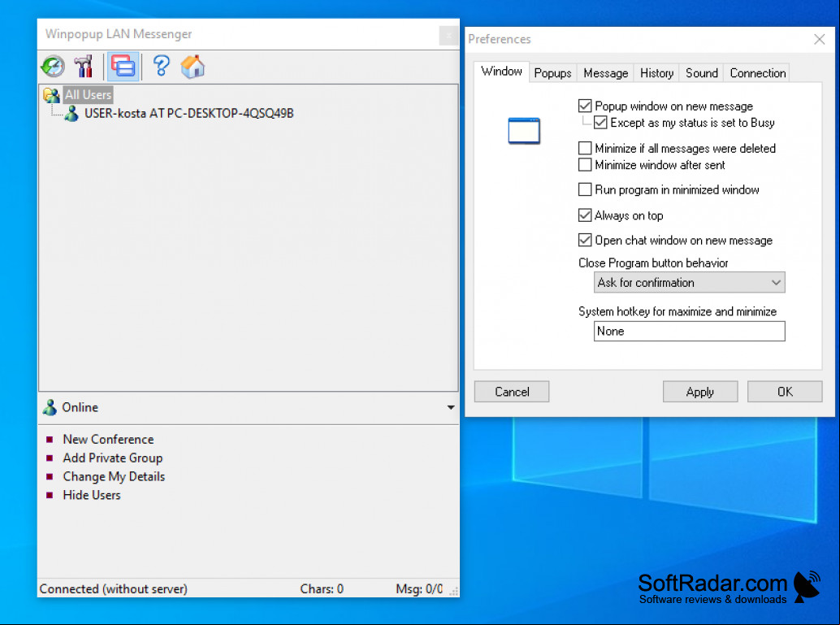Start a New Conference
The width and height of the screenshot is (840, 625).
click(108, 439)
